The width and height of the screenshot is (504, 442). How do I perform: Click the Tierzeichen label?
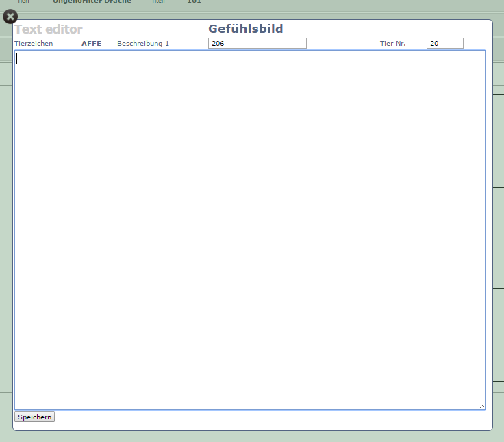tap(34, 44)
